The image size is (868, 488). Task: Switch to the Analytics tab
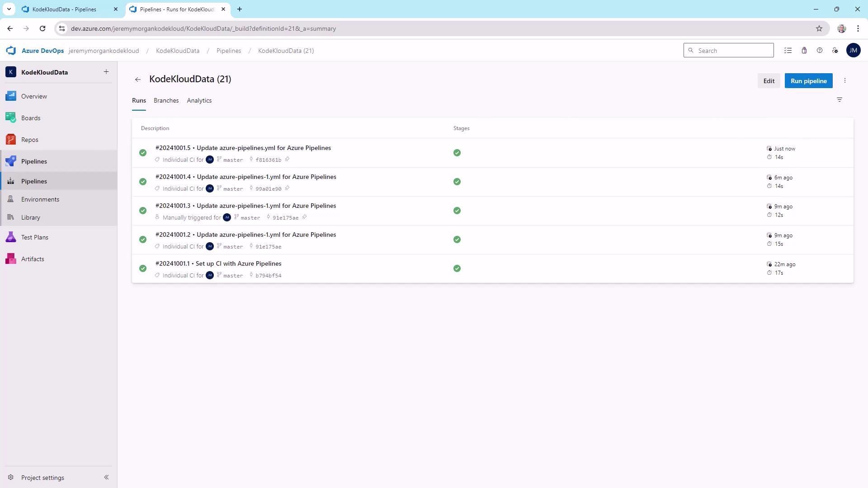point(199,100)
